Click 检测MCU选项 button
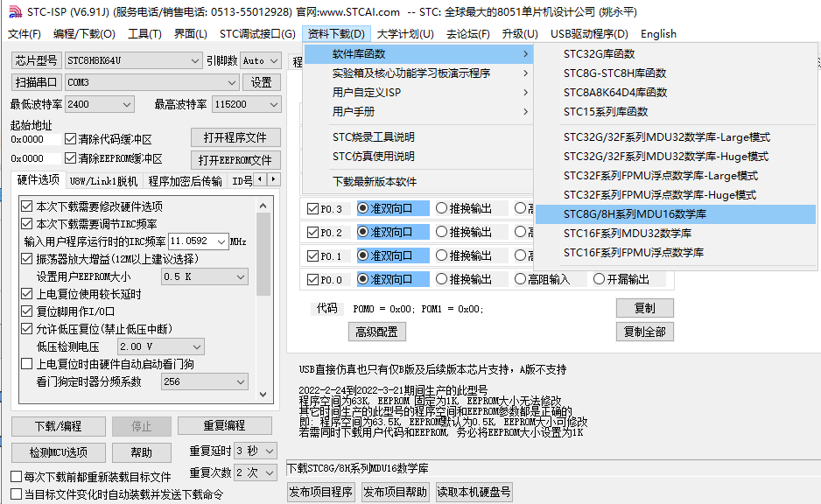Screen dimensions: 821x504 (58, 452)
